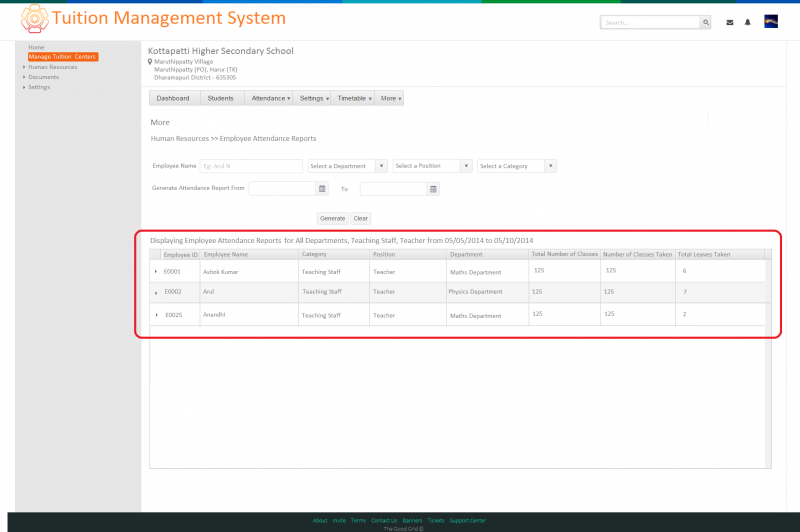Open the Banners footer link
800x532 pixels.
[x=412, y=520]
